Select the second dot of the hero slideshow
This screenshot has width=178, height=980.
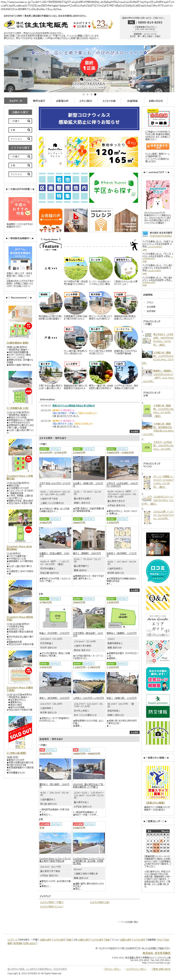pos(88,94)
